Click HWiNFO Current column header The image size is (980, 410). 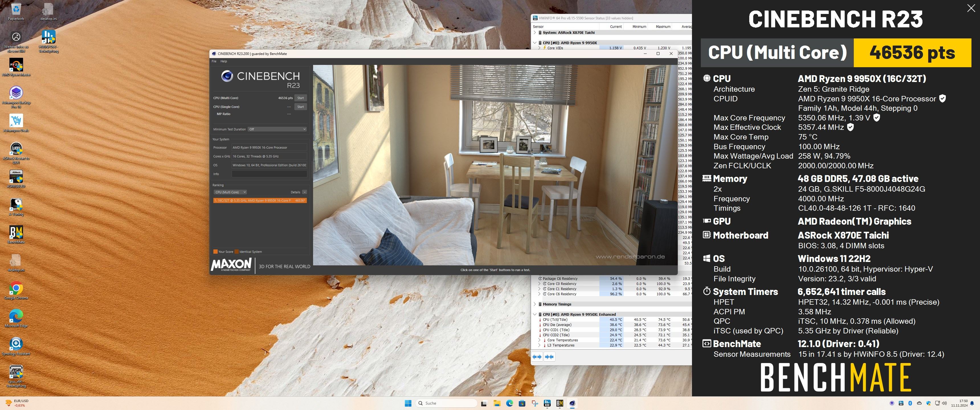coord(611,27)
